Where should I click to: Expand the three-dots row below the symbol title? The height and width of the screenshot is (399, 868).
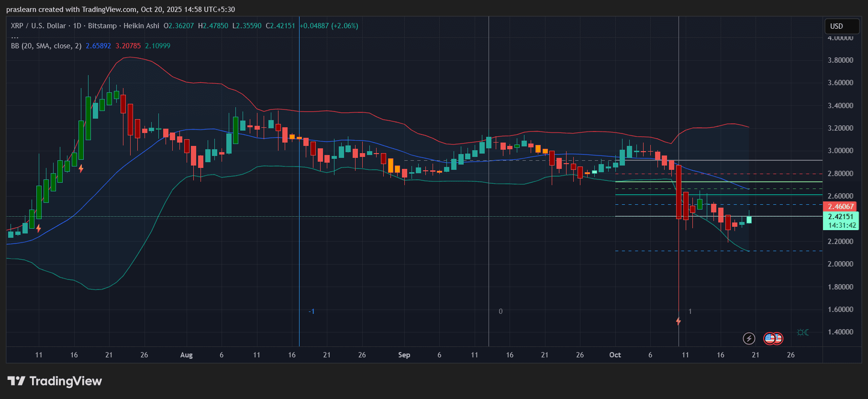[x=15, y=36]
